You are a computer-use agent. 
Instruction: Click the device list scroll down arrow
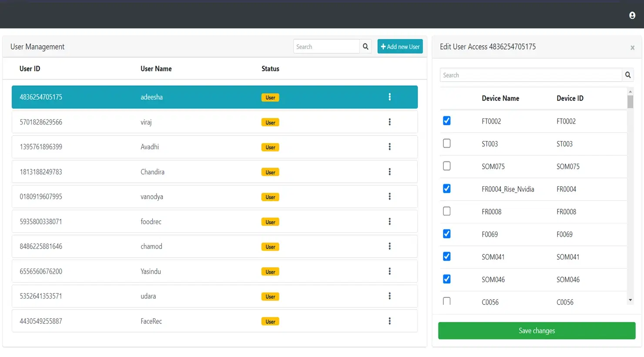tap(630, 300)
